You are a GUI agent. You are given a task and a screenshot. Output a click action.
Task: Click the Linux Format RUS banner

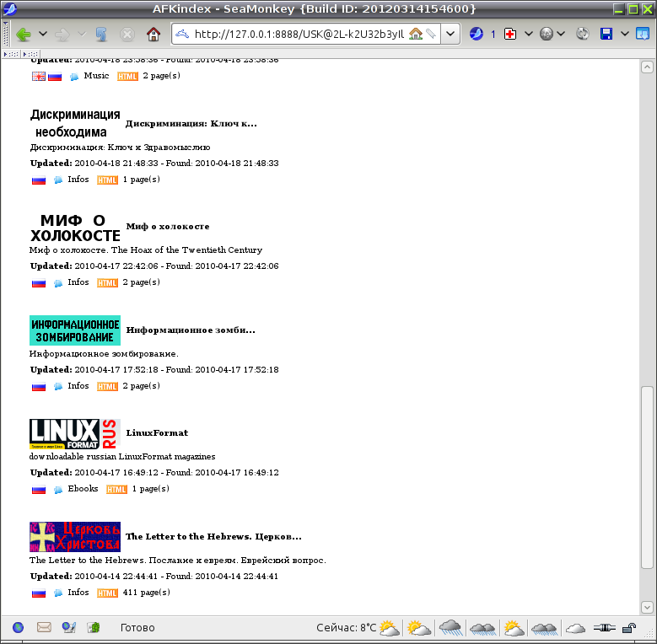75,434
